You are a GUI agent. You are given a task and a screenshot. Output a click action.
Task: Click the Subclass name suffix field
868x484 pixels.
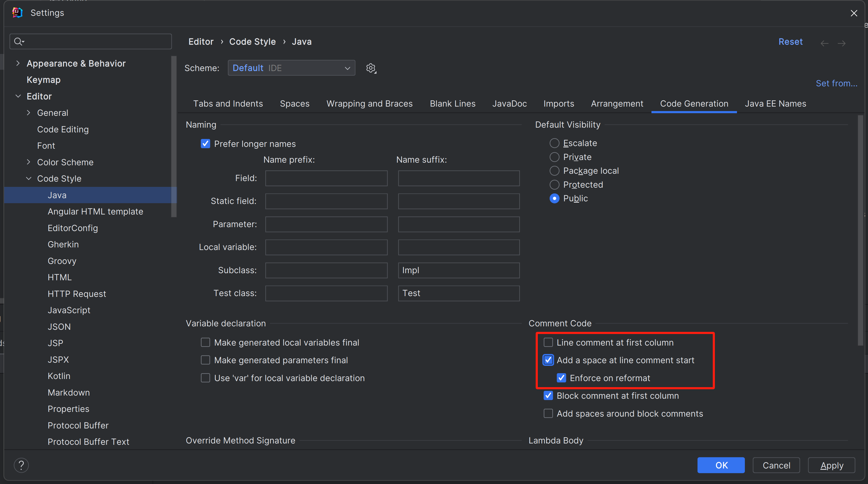click(x=458, y=270)
